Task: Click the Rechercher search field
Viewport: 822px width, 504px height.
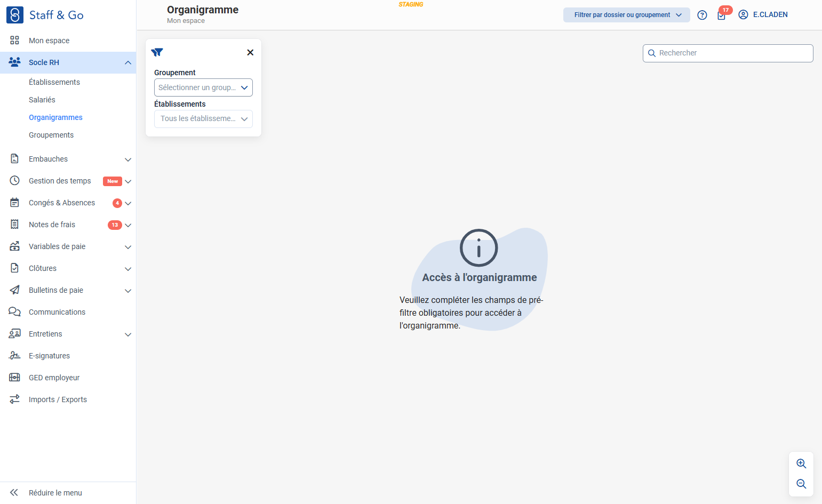Action: tap(728, 53)
